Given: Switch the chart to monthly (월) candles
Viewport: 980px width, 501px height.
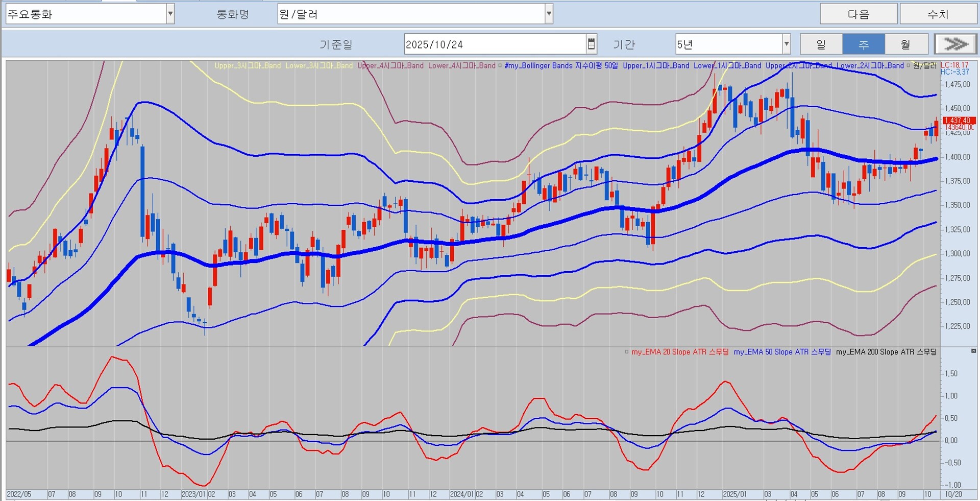Looking at the screenshot, I should click(905, 44).
